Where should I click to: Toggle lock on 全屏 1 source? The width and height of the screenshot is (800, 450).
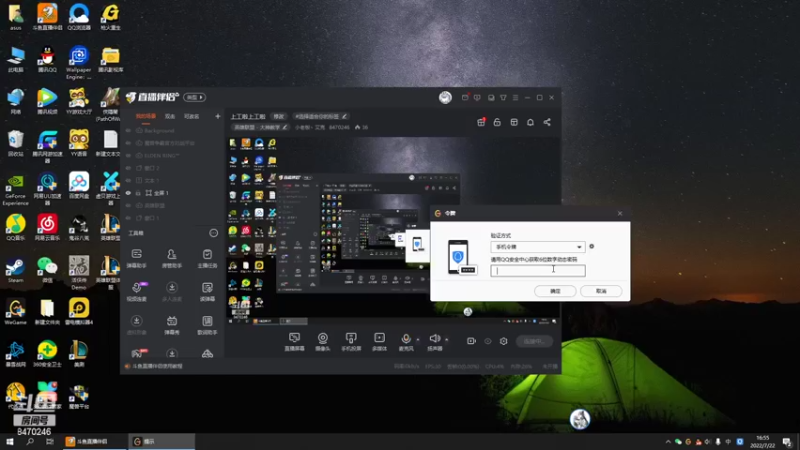click(x=138, y=193)
